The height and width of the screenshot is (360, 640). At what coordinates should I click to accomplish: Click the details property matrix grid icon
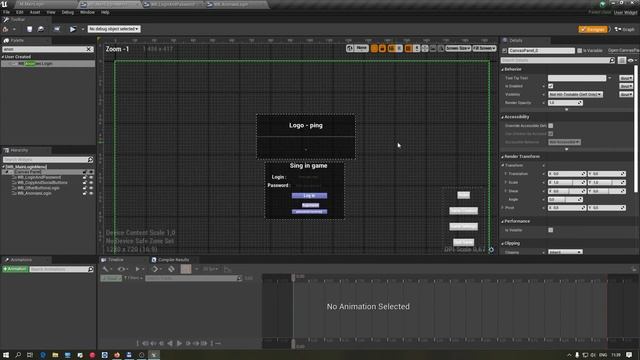tap(621, 60)
